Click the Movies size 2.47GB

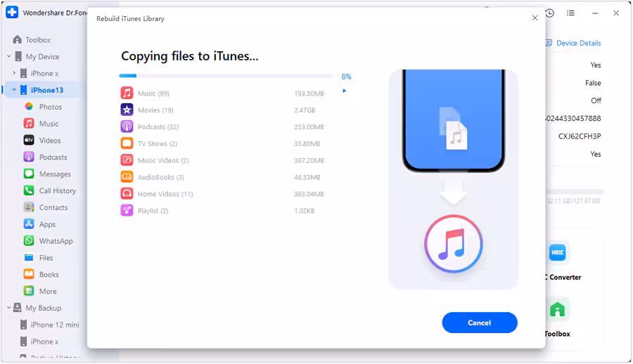point(305,110)
